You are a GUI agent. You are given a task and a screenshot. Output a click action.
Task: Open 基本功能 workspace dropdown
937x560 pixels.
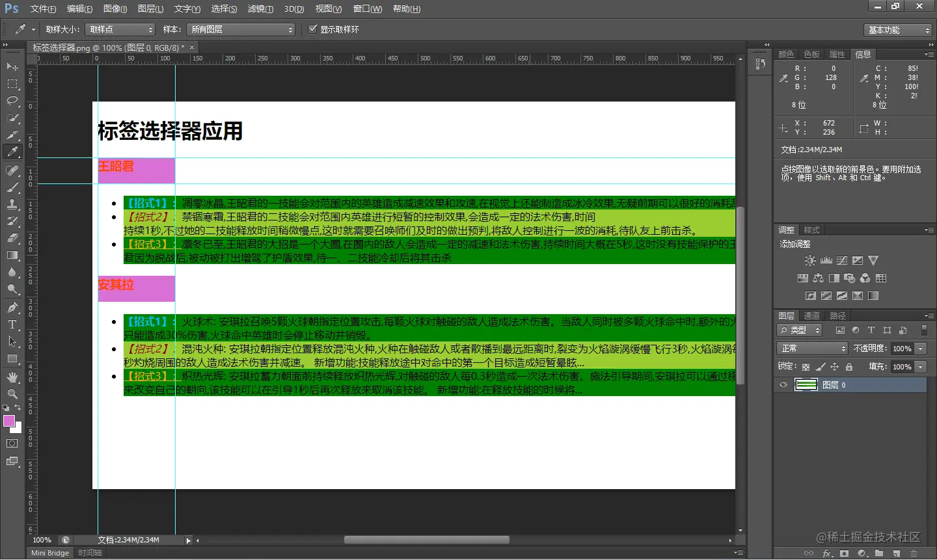pos(898,30)
